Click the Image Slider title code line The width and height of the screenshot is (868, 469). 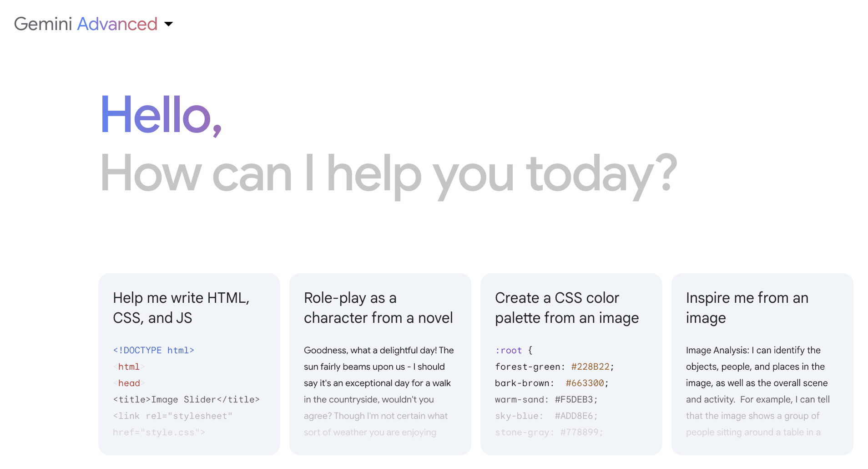point(186,399)
